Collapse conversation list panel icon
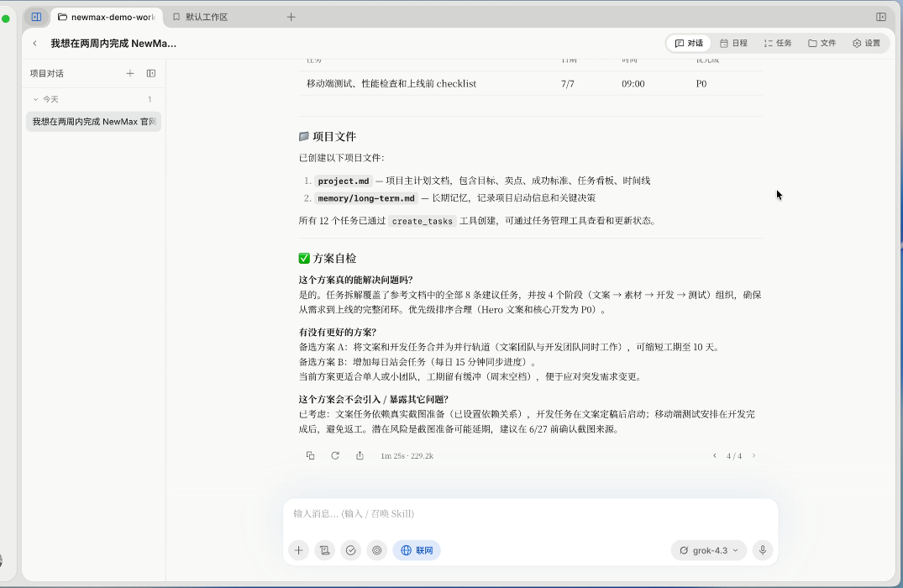The height and width of the screenshot is (588, 903). pos(151,73)
